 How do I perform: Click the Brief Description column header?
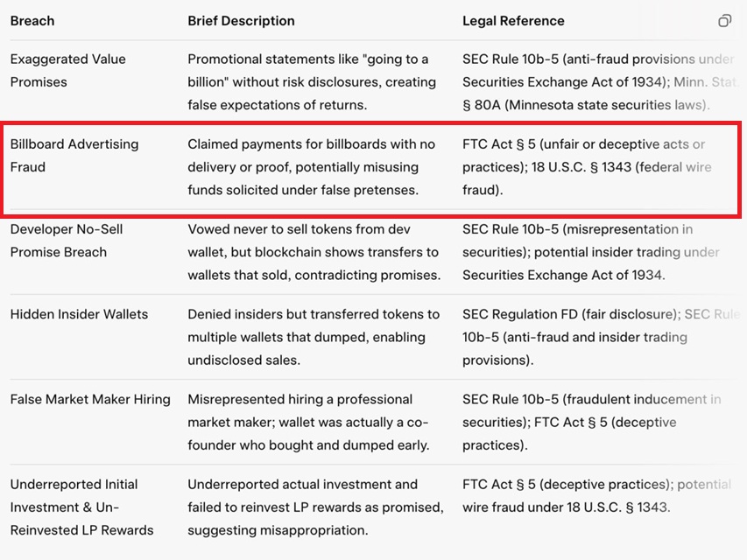(241, 21)
